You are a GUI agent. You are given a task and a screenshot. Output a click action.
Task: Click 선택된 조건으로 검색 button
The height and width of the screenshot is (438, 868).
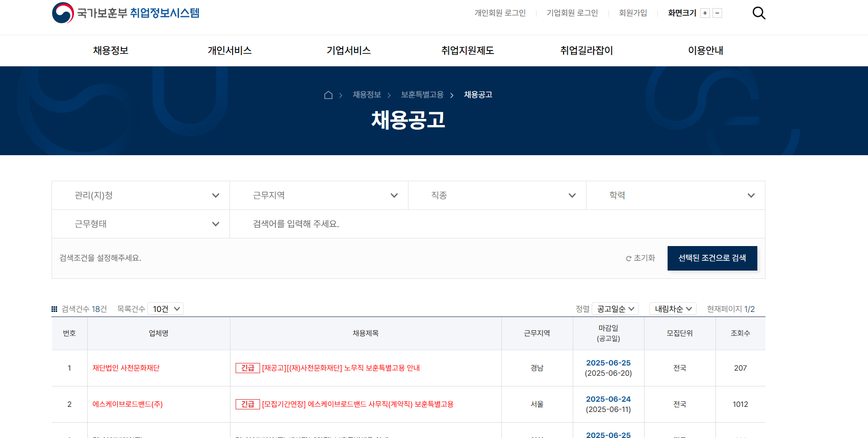coord(712,258)
